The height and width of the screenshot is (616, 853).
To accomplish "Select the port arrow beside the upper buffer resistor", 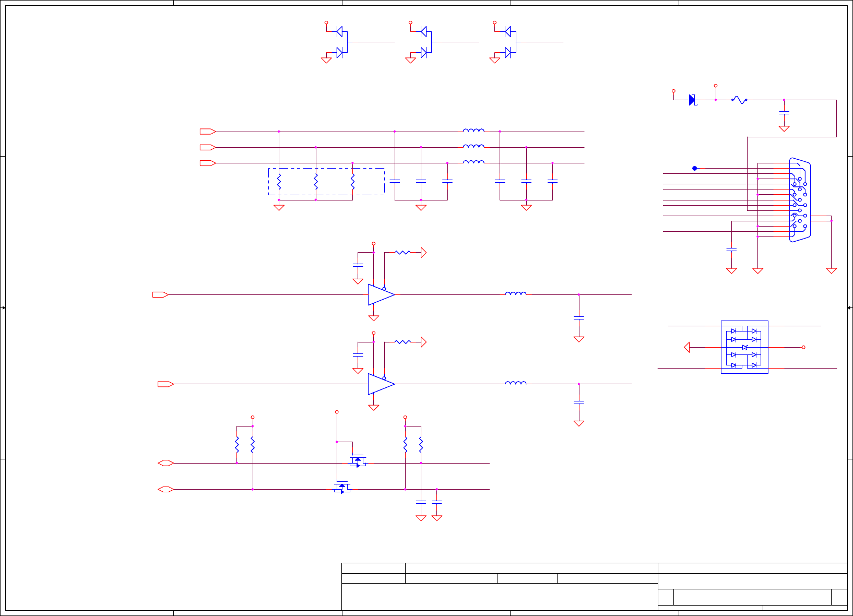I will [x=423, y=253].
